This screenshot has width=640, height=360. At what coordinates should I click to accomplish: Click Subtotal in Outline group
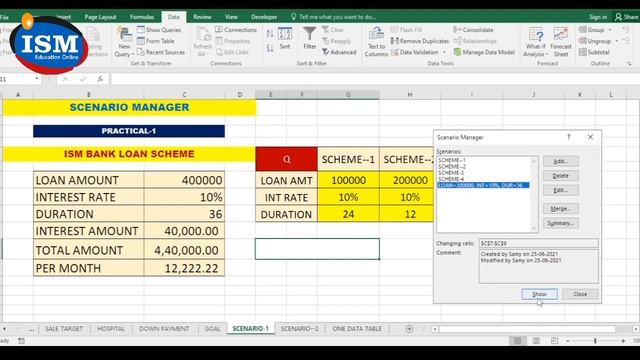(594, 52)
